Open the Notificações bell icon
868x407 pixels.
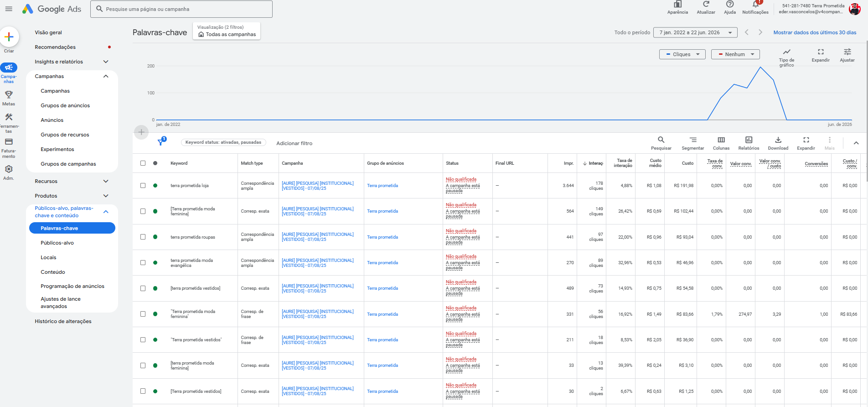tap(755, 5)
